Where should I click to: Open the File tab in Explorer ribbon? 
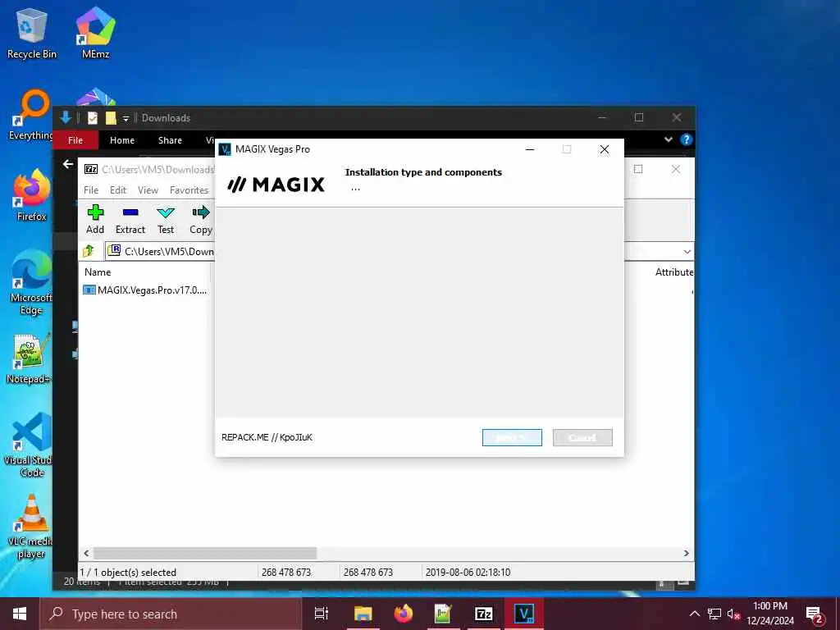coord(75,140)
